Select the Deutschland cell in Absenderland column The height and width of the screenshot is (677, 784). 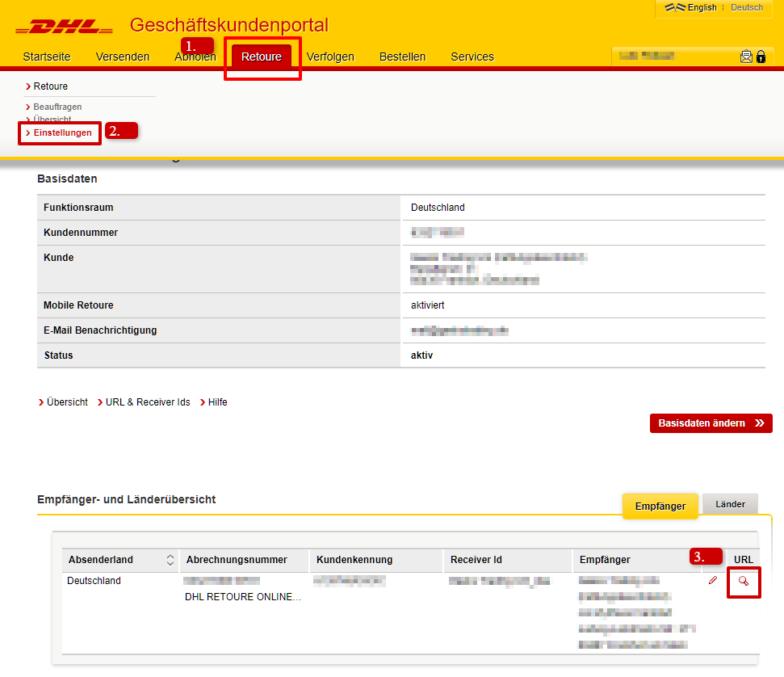click(94, 580)
